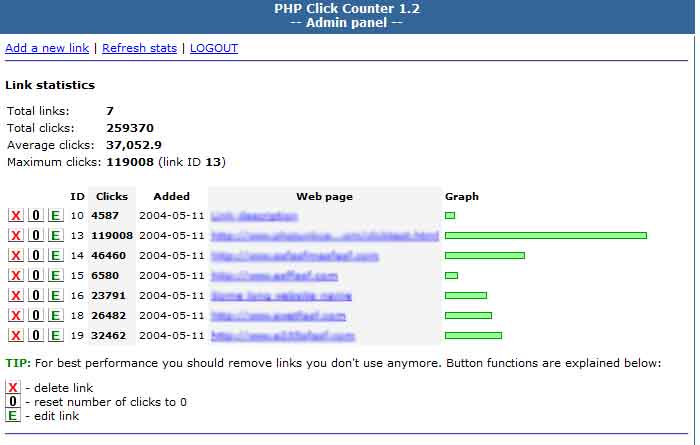700x445 pixels.
Task: Edit link ID 16 with E icon
Action: 56,295
